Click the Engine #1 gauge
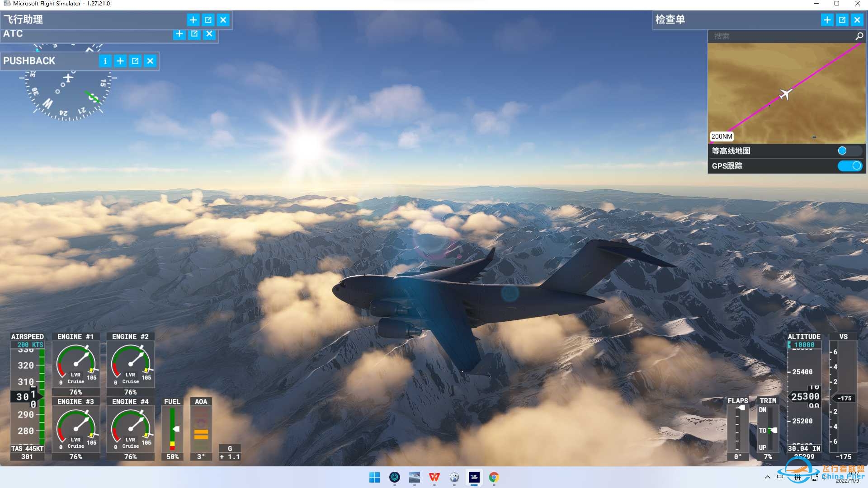This screenshot has width=868, height=488. [75, 365]
